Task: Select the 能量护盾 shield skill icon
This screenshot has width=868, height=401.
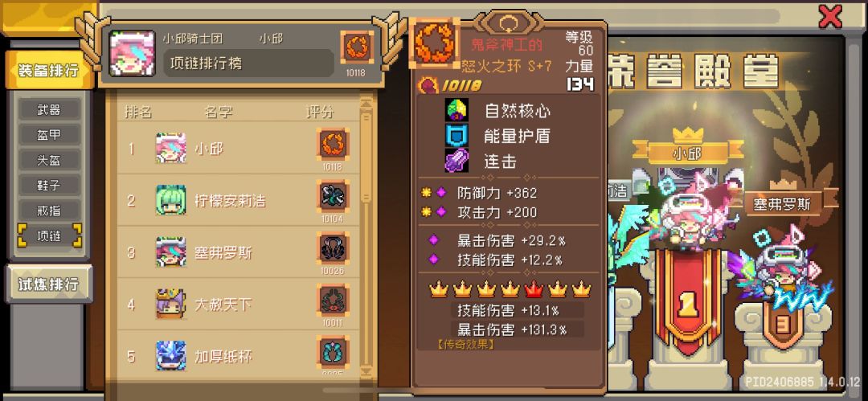Action: 457,135
